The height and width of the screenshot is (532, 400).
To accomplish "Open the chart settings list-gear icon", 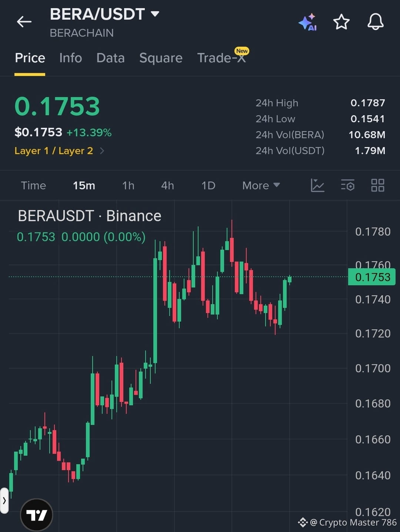I will [347, 185].
